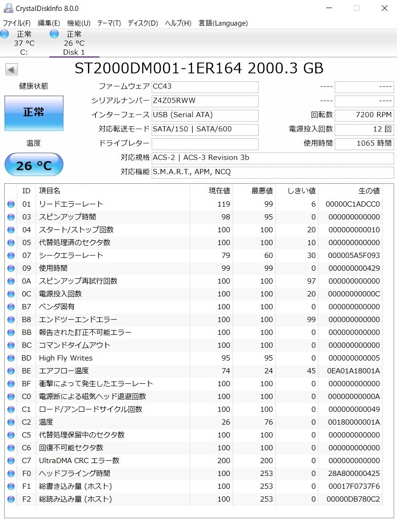This screenshot has width=406, height=532.
Task: Click the 回転数 field showing 7200 RPM
Action: tap(364, 115)
